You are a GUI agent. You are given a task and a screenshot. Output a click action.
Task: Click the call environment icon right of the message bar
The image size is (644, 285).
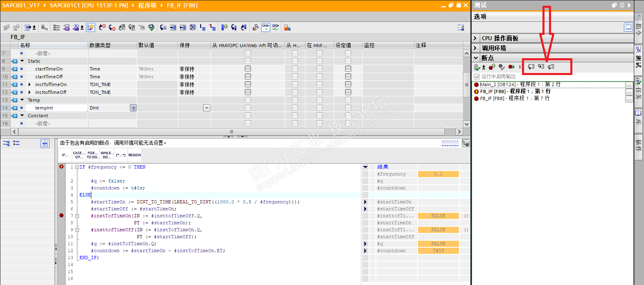[465, 143]
